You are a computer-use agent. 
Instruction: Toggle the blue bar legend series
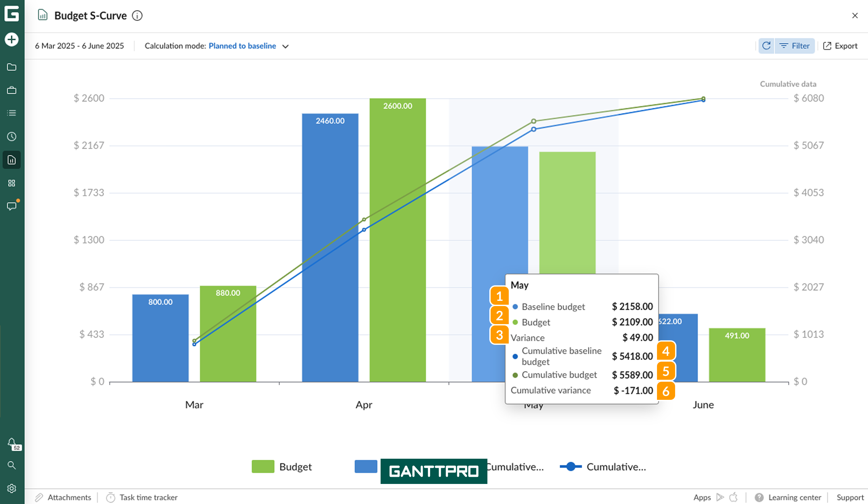[x=366, y=466]
